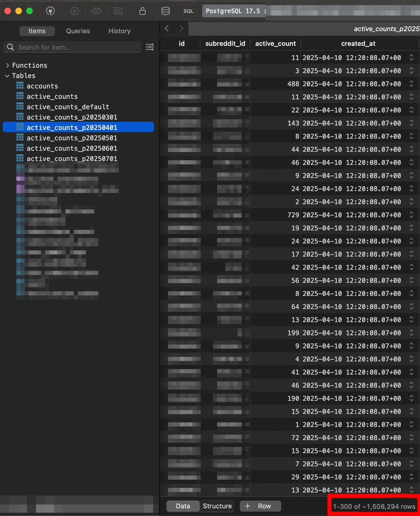The height and width of the screenshot is (516, 420).
Task: Click the connection plug icon in toolbar
Action: pos(50,11)
